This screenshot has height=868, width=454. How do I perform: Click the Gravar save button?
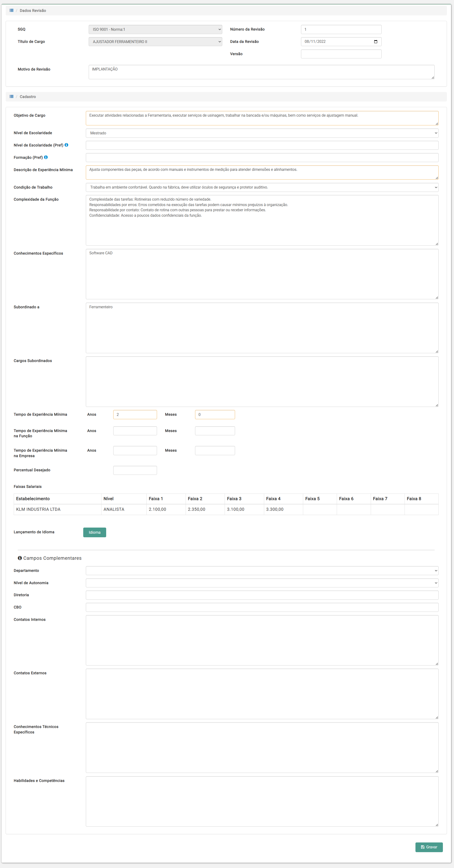(x=429, y=847)
